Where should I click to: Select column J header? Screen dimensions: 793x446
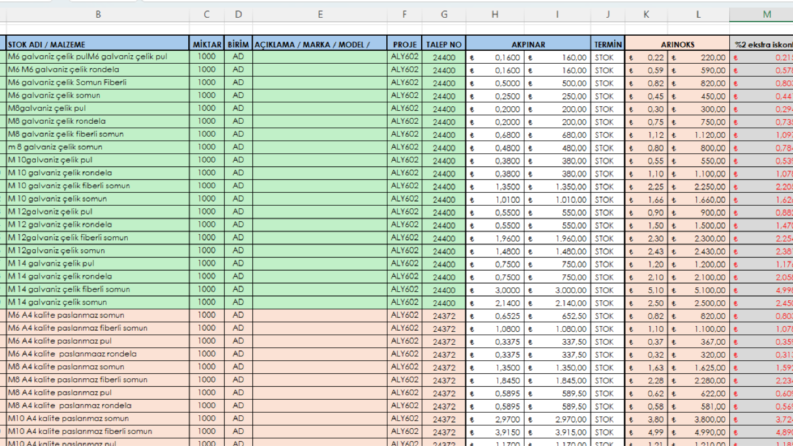(x=607, y=15)
